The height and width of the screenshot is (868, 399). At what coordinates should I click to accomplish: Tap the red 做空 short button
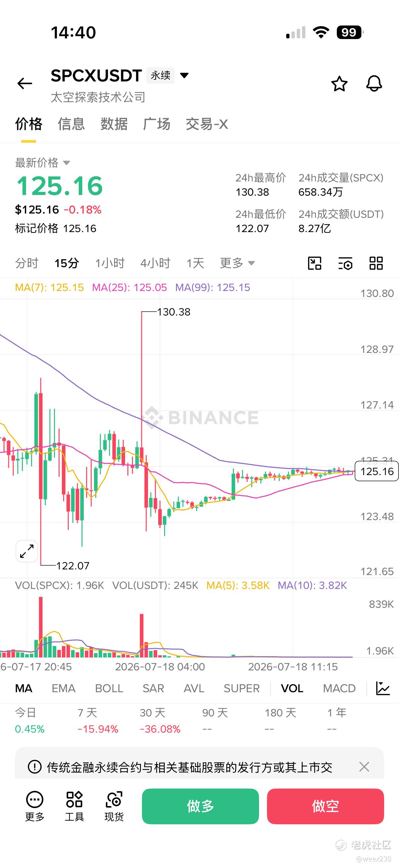tap(325, 806)
